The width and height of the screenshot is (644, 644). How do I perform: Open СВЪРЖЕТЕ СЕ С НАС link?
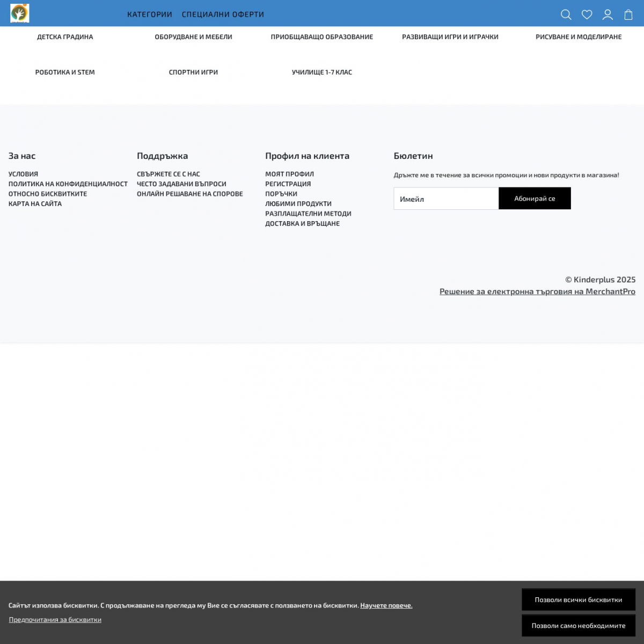point(169,174)
